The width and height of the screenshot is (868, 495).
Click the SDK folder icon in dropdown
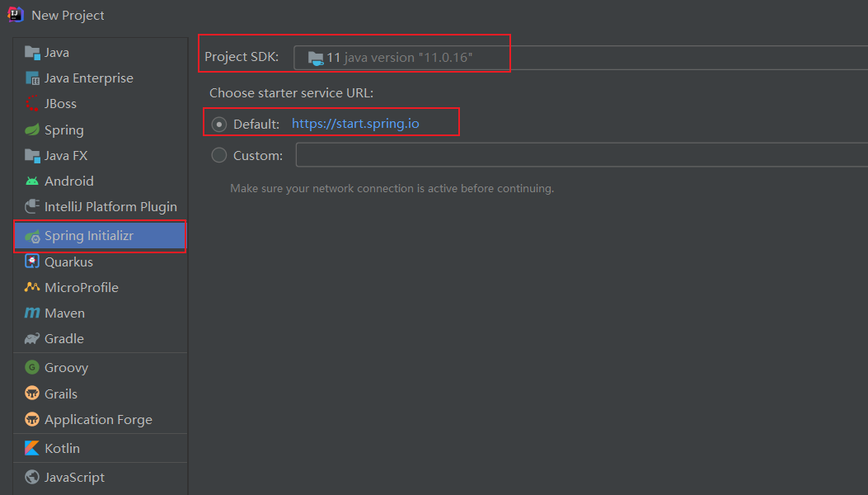(x=316, y=59)
